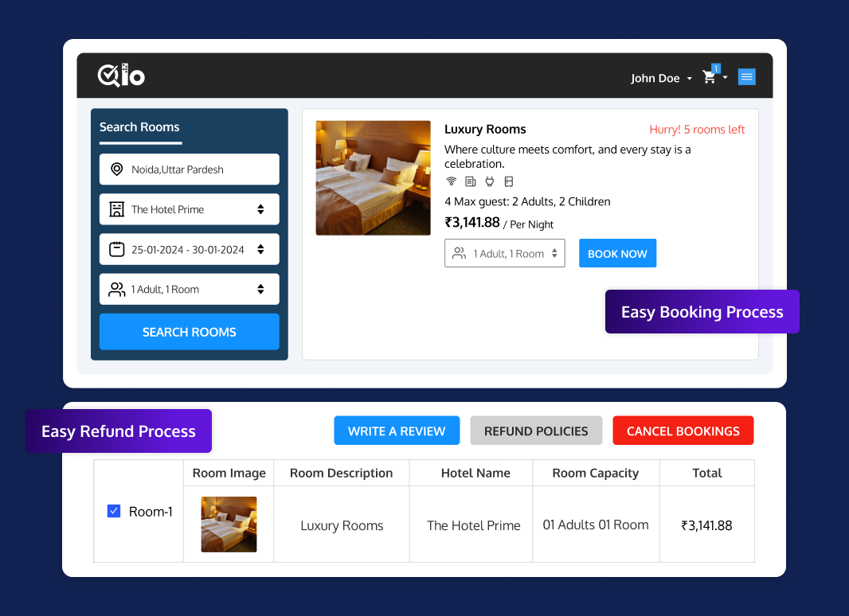
Task: Open The Hotel Prime hotel dropdown
Action: 189,209
